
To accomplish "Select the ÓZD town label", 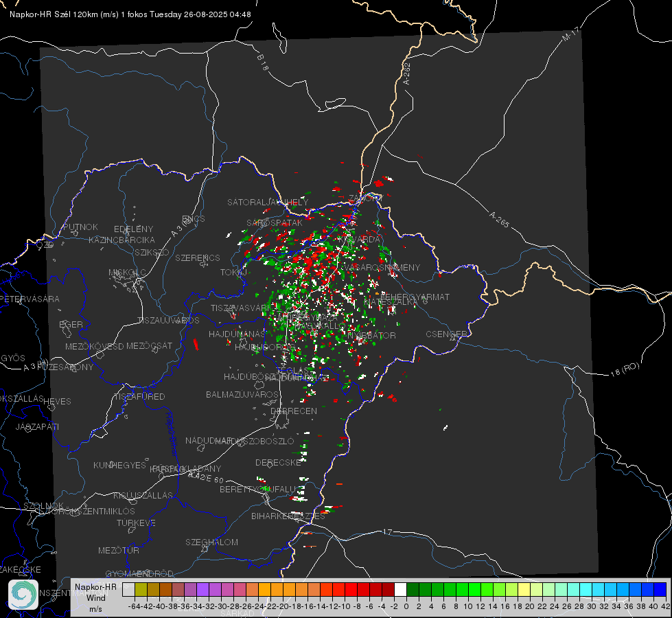I will [45, 244].
